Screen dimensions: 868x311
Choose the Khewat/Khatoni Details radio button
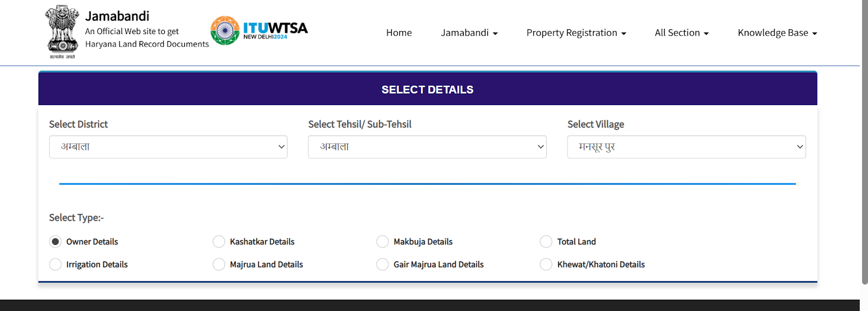coord(546,264)
